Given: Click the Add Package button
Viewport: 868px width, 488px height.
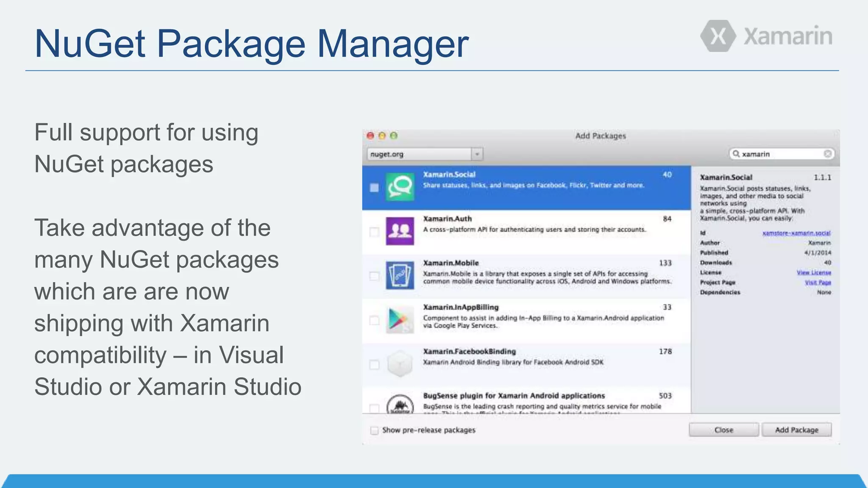Looking at the screenshot, I should click(x=797, y=430).
